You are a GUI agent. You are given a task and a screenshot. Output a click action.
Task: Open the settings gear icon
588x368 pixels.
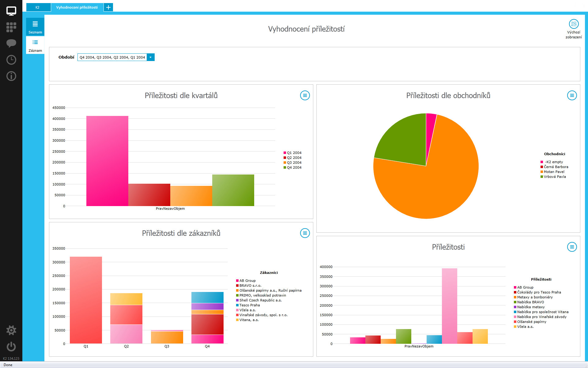[x=11, y=330]
